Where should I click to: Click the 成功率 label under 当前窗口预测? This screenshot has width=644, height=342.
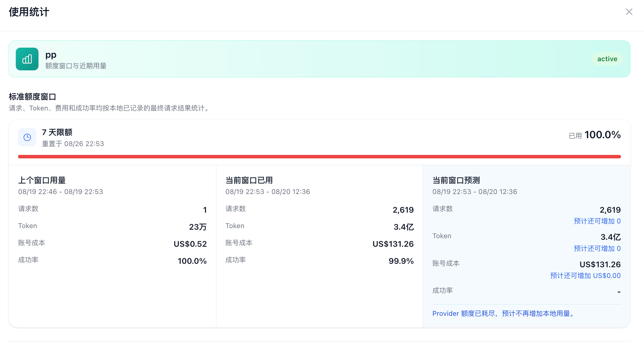(x=442, y=291)
